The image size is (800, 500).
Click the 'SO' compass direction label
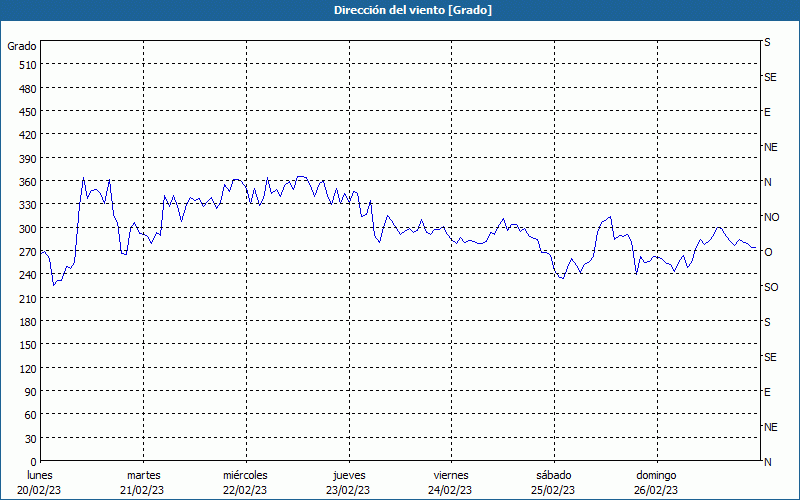point(771,287)
